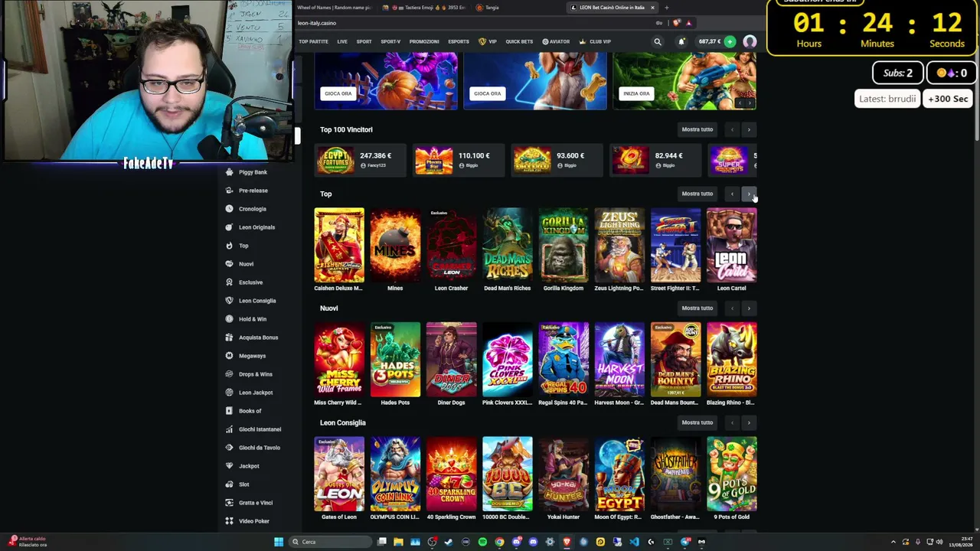The height and width of the screenshot is (551, 980).
Task: Open Google Chrome from the taskbar
Action: 499,542
